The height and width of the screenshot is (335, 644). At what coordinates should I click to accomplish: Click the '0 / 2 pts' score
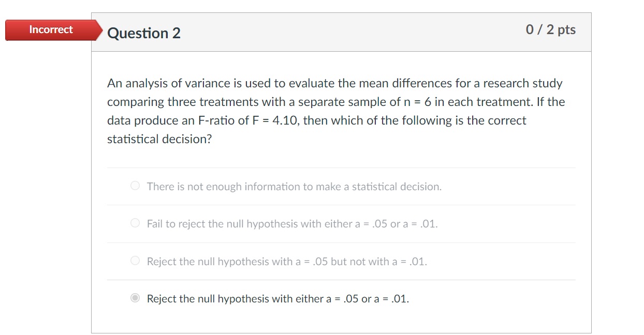pos(550,30)
